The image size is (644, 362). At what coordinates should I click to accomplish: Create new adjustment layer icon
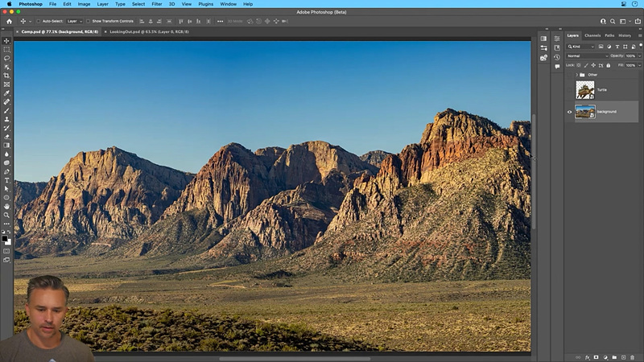[x=605, y=357]
